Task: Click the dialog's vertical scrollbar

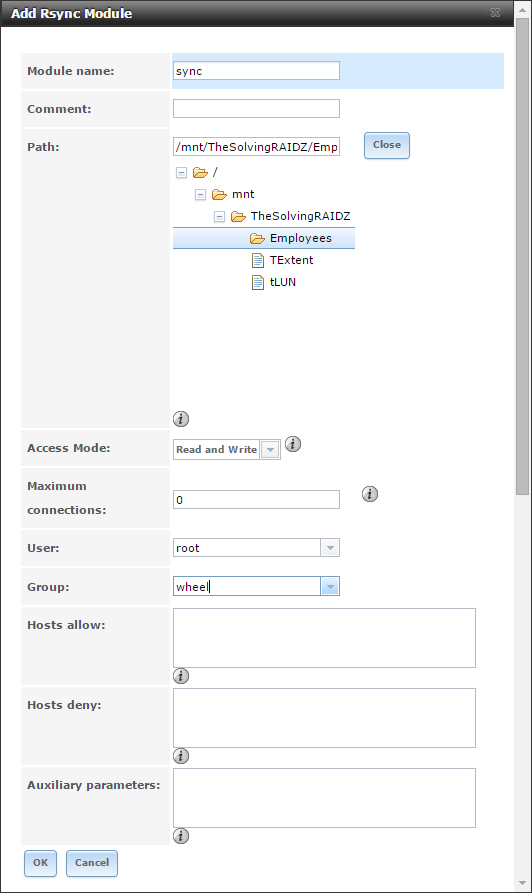Action: 522,256
